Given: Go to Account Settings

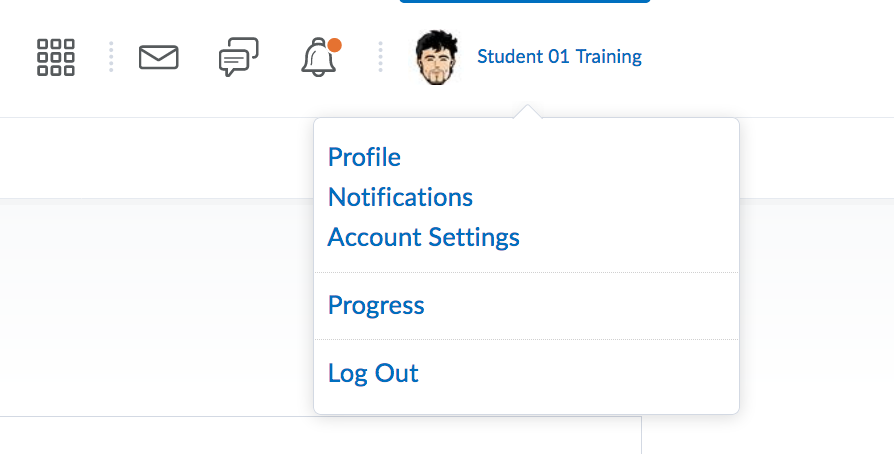Looking at the screenshot, I should (423, 237).
